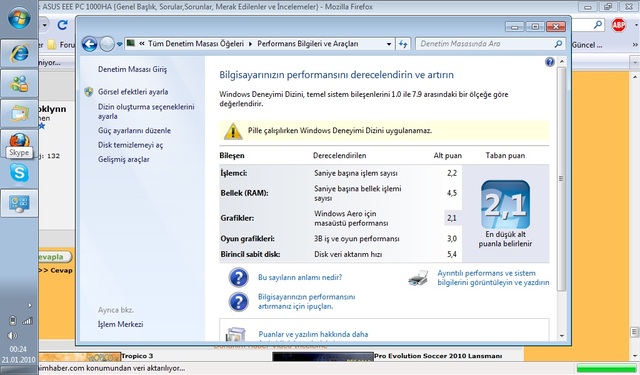
Task: Click Firefox page loading progress bar
Action: click(x=607, y=368)
